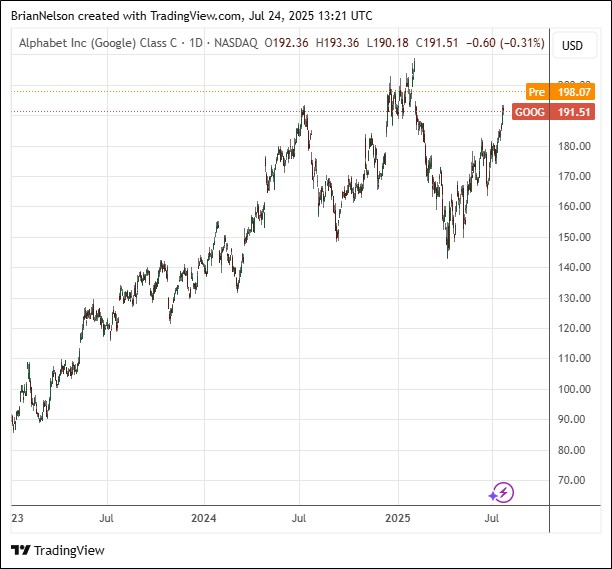Screen dimensions: 612x569
Task: Click the close value C191.51
Action: (x=437, y=43)
